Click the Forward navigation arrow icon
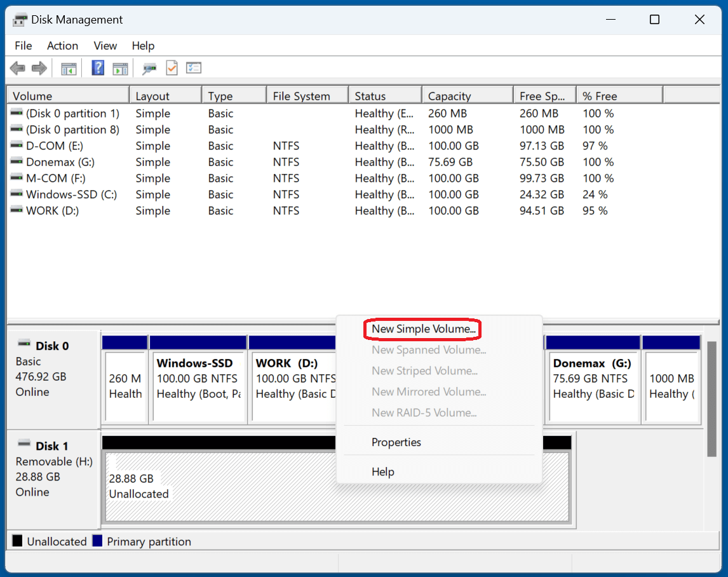This screenshot has height=577, width=728. pyautogui.click(x=38, y=68)
